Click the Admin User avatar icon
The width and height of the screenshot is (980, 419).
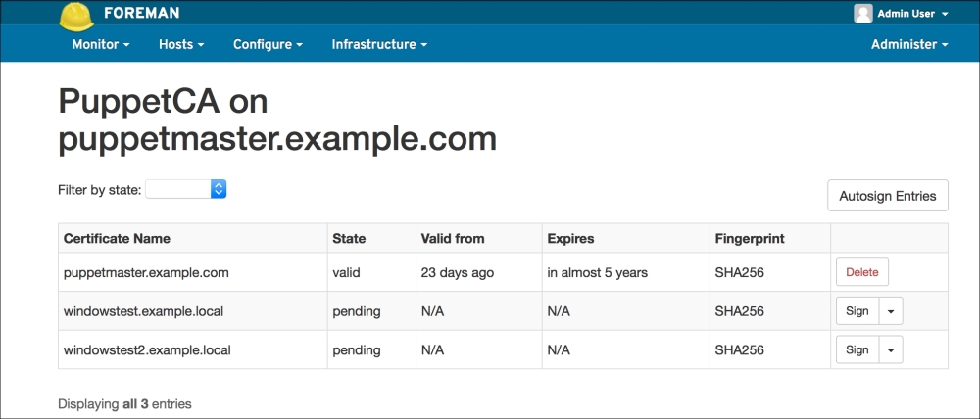pyautogui.click(x=863, y=14)
